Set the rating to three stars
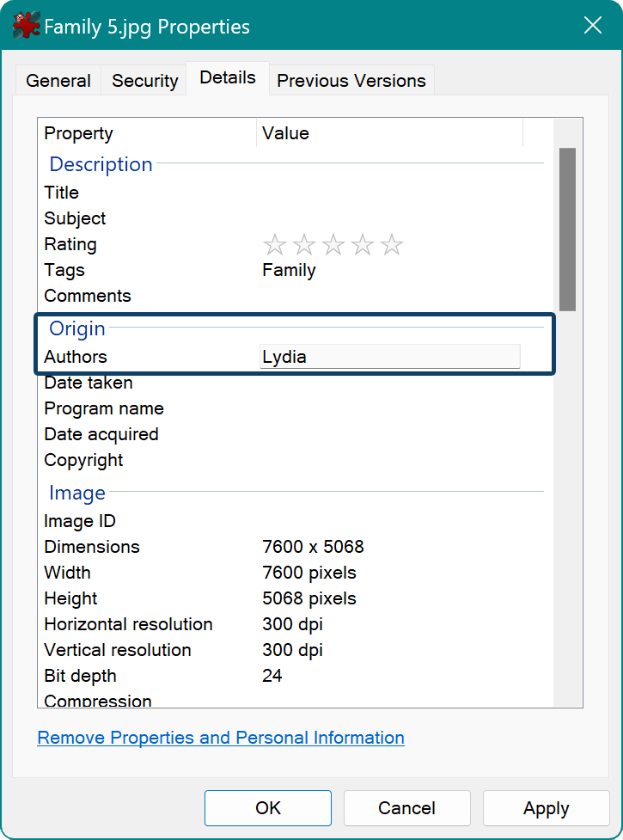Image resolution: width=623 pixels, height=840 pixels. 333,244
